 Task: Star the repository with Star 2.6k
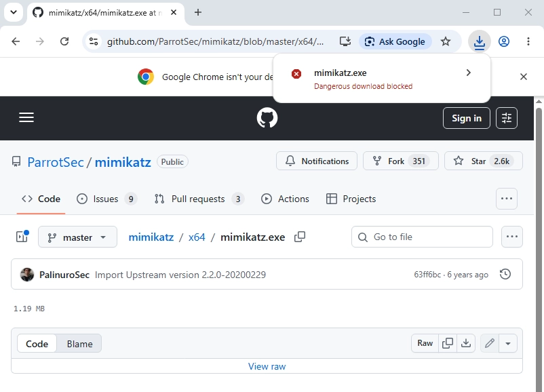[483, 161]
